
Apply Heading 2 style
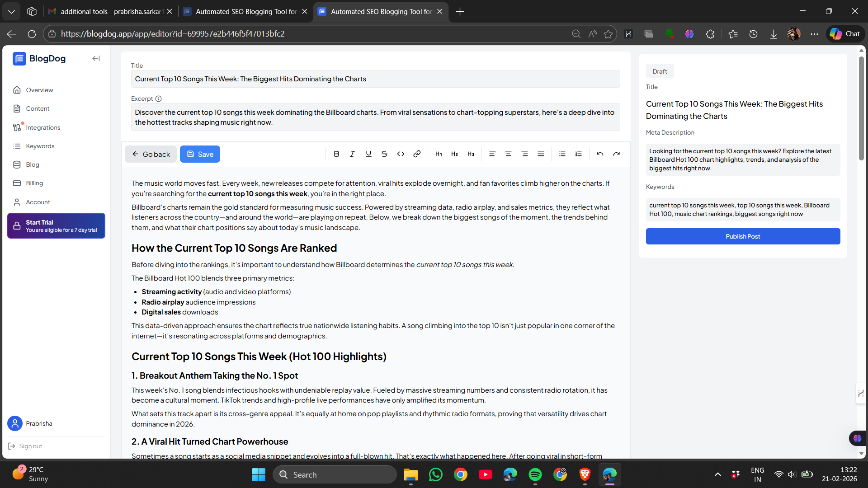(x=454, y=154)
